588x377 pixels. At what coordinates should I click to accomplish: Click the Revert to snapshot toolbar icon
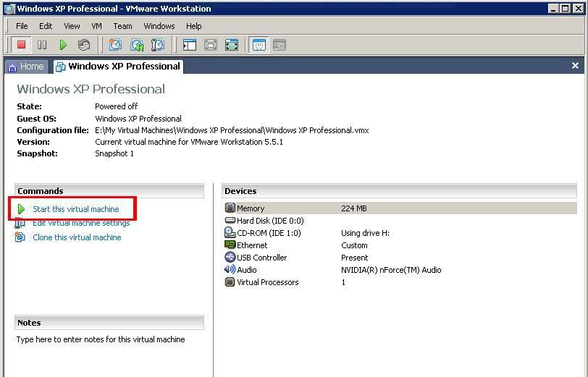136,45
